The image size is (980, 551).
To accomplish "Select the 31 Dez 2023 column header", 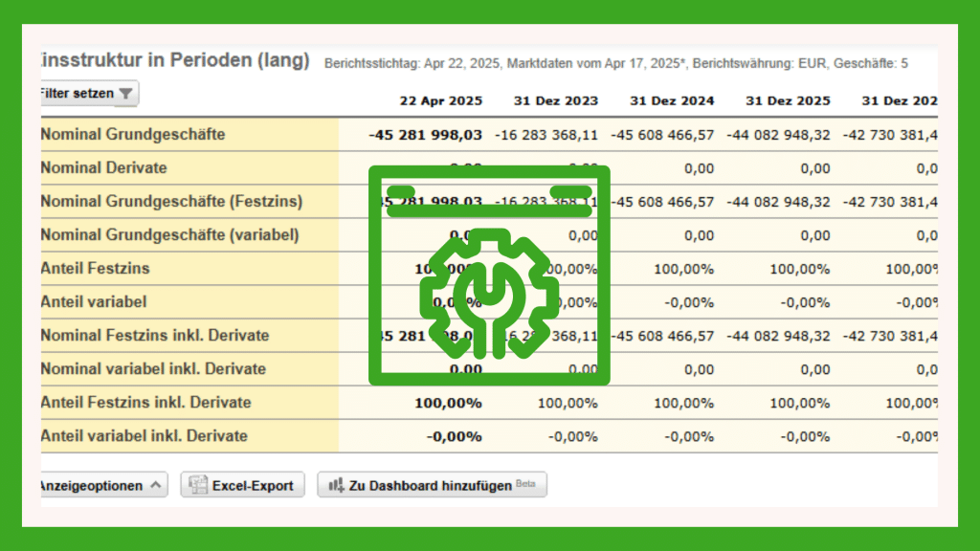I will (556, 100).
